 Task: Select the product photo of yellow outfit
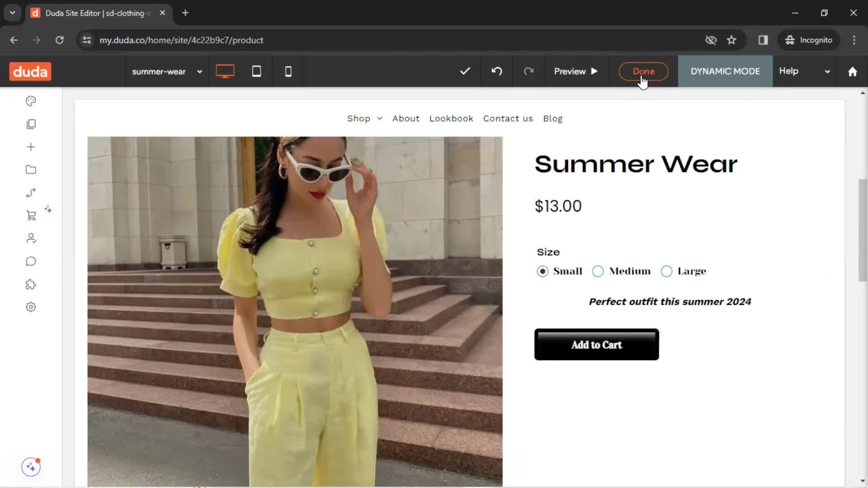tap(295, 312)
